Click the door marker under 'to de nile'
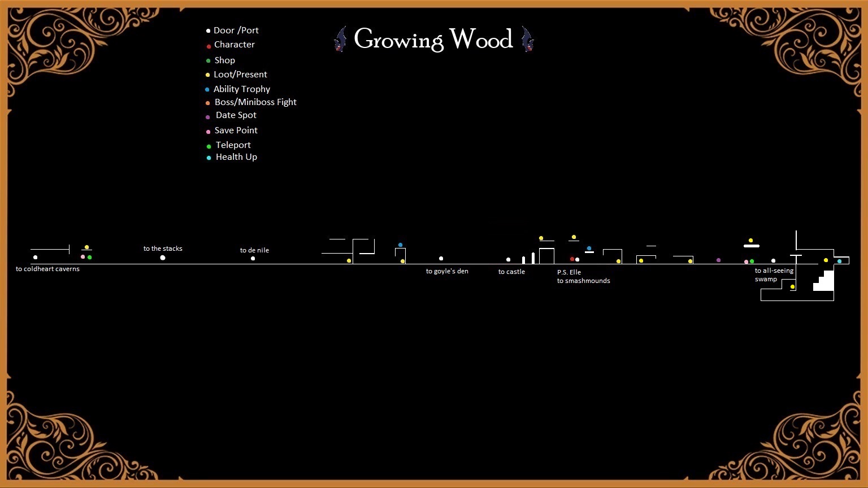This screenshot has height=488, width=868. click(x=253, y=259)
